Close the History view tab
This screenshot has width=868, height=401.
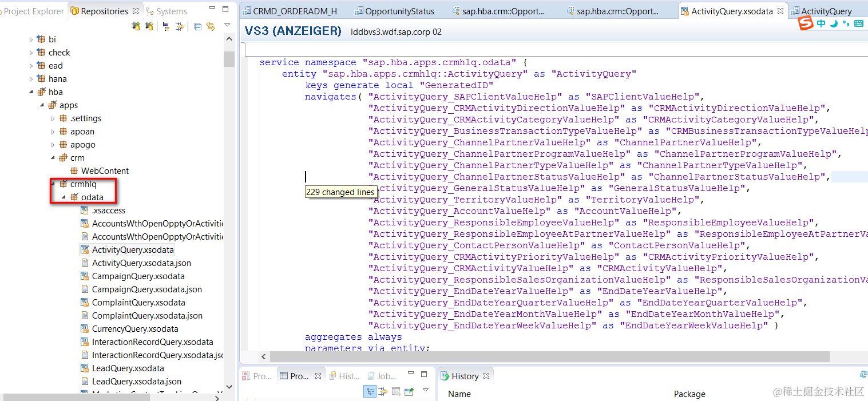[x=486, y=376]
